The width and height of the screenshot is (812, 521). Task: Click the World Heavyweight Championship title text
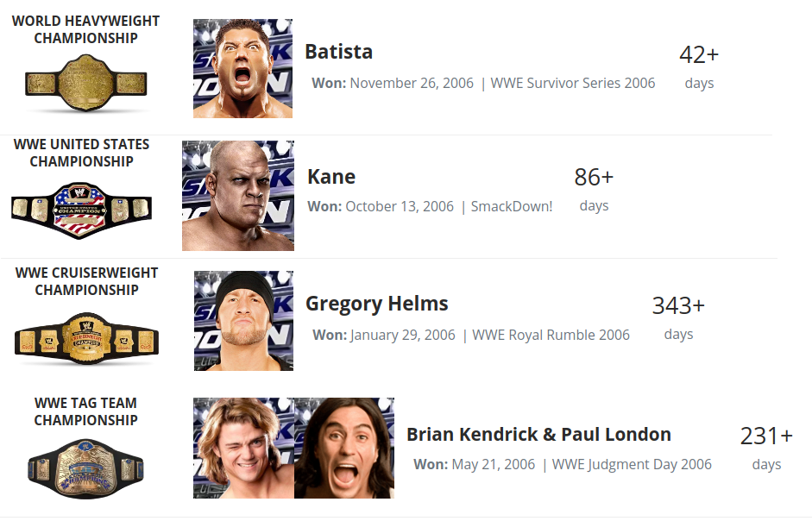click(86, 29)
